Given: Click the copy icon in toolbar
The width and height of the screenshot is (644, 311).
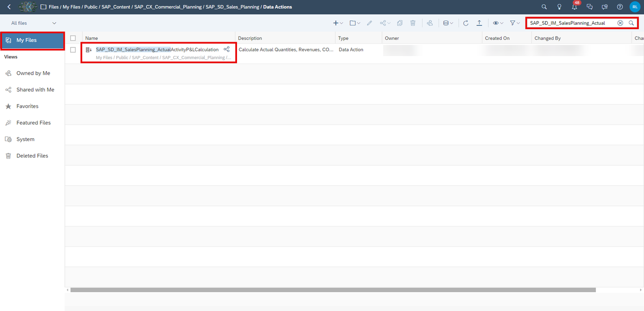Looking at the screenshot, I should [400, 23].
